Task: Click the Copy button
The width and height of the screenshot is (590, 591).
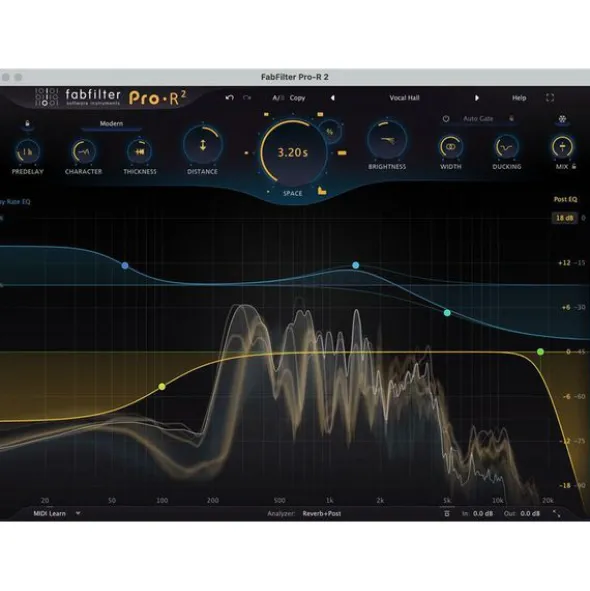Action: tap(297, 98)
